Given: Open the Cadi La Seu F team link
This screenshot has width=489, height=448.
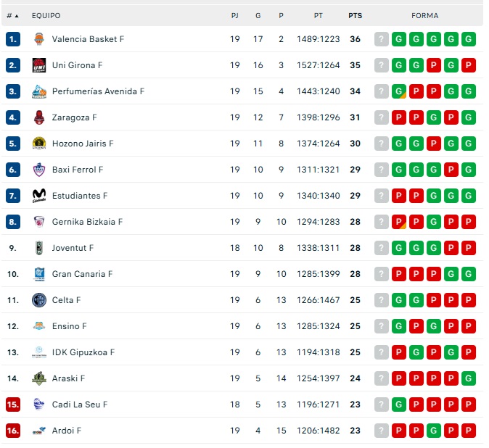Looking at the screenshot, I should pos(80,405).
